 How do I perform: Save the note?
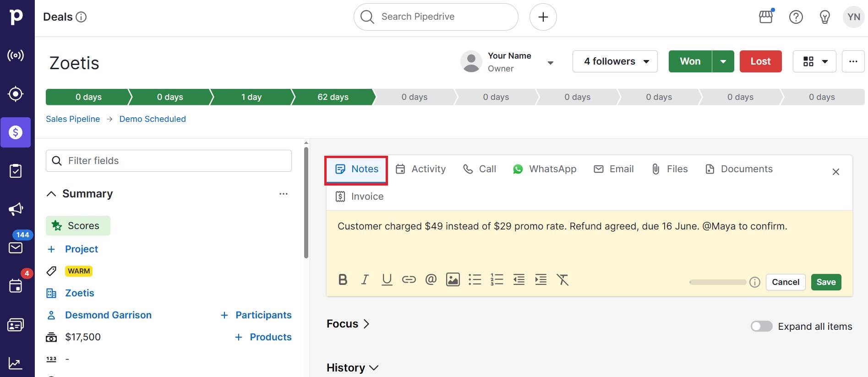826,282
